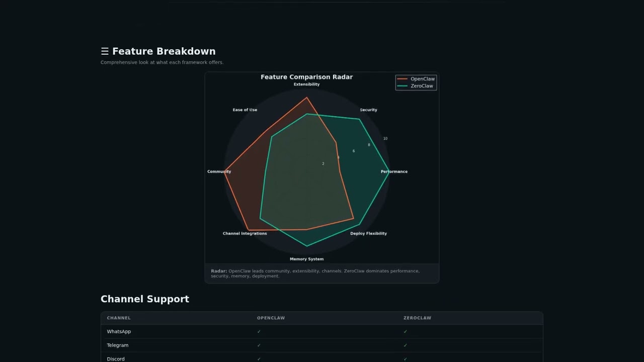Click the Discord checkmark under ZeroClaw column
The image size is (644, 362).
[x=406, y=358]
